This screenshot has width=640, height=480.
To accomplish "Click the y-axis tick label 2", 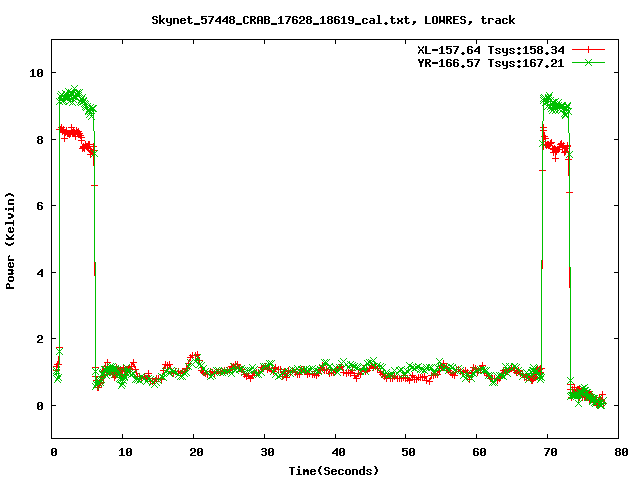I will point(40,339).
